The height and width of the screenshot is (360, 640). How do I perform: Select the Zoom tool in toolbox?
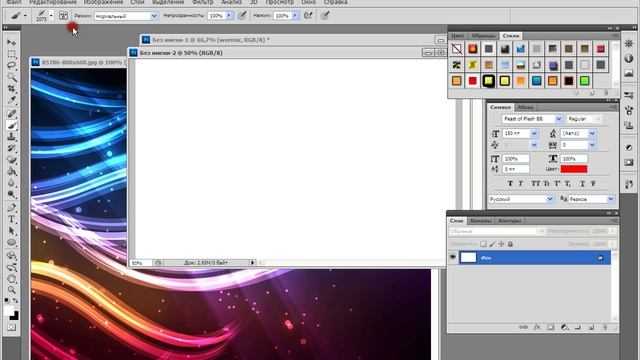(x=11, y=290)
